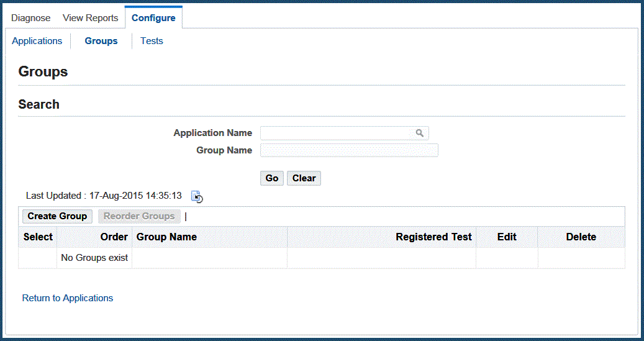Switch to the Tests subtab
The height and width of the screenshot is (341, 644).
pos(152,41)
